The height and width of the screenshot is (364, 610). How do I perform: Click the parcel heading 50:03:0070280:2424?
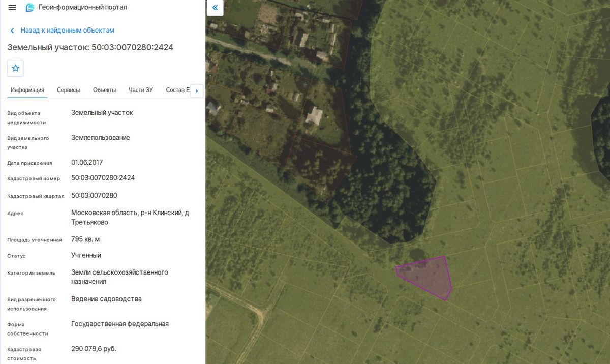(x=90, y=47)
